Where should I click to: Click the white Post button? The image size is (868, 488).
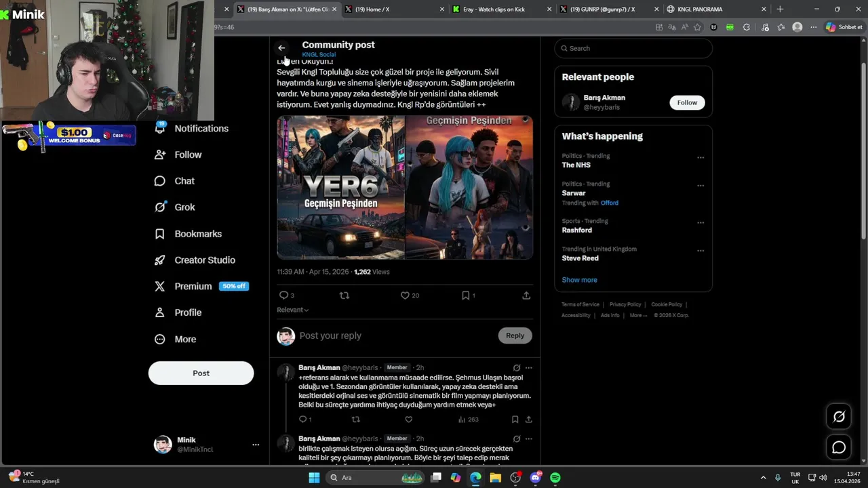[x=201, y=373]
